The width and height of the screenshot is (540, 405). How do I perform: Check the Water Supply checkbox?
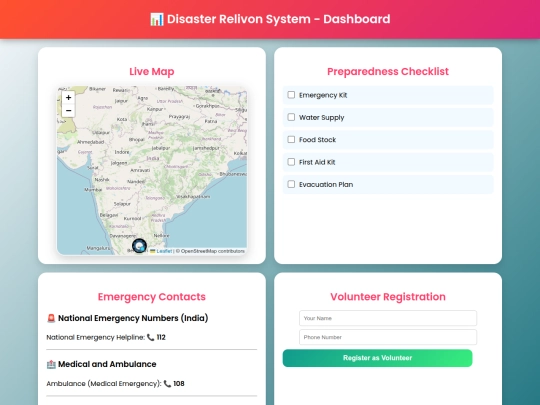click(291, 117)
